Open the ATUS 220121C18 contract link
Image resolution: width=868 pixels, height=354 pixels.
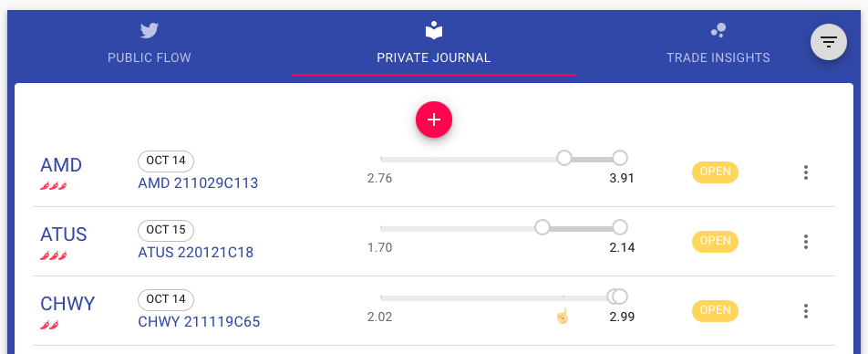click(196, 252)
